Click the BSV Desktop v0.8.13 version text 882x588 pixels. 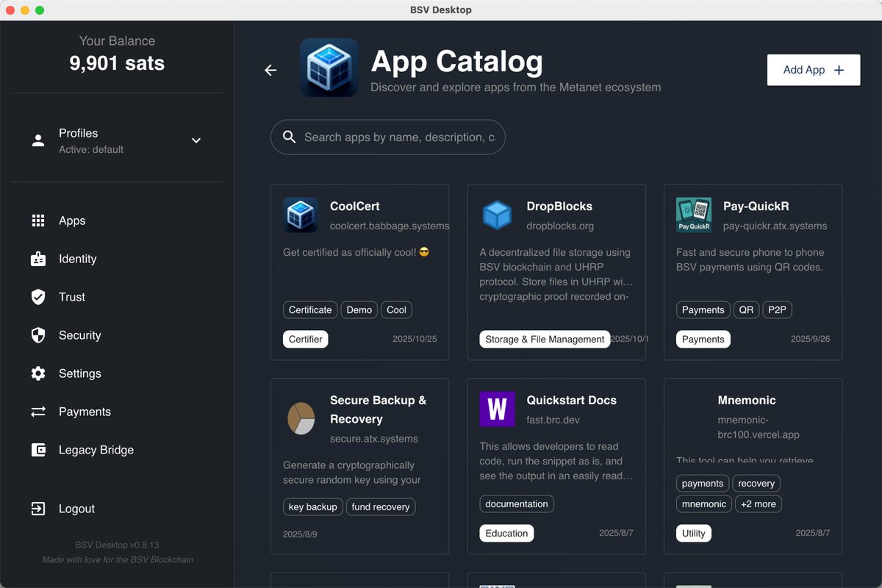pyautogui.click(x=117, y=545)
